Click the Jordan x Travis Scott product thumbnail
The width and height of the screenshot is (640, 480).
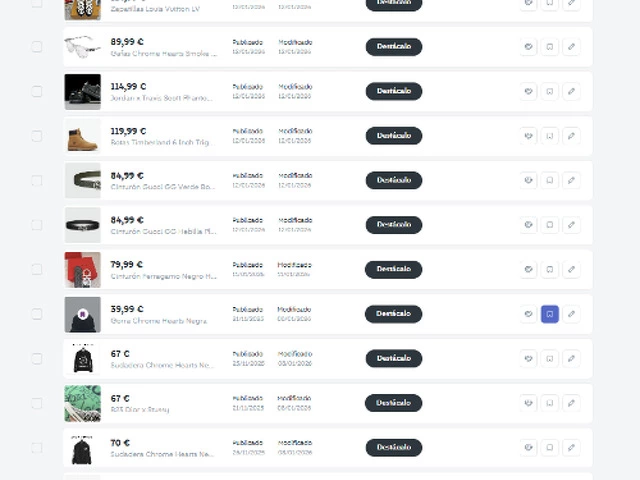click(82, 91)
